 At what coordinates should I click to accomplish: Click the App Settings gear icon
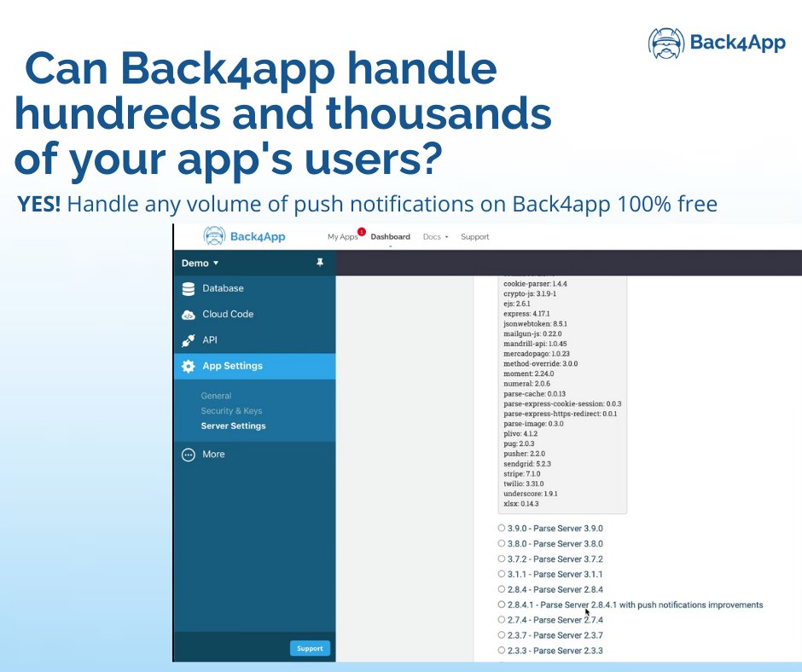click(189, 366)
